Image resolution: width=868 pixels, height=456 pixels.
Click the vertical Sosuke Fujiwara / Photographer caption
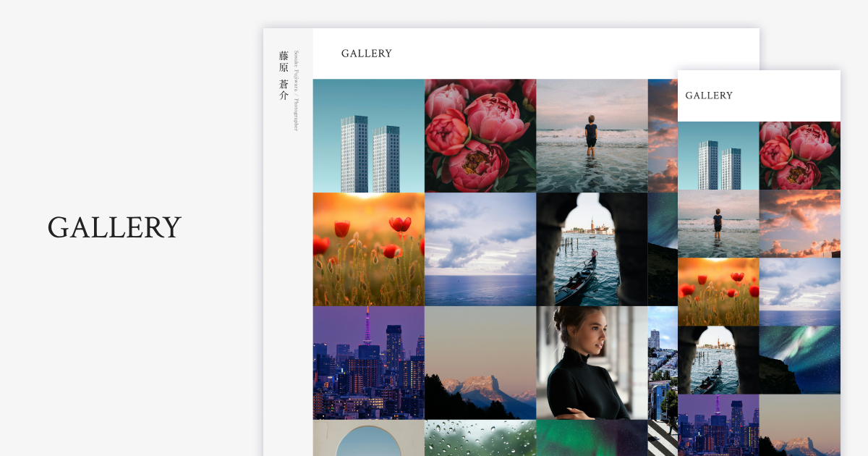(296, 90)
